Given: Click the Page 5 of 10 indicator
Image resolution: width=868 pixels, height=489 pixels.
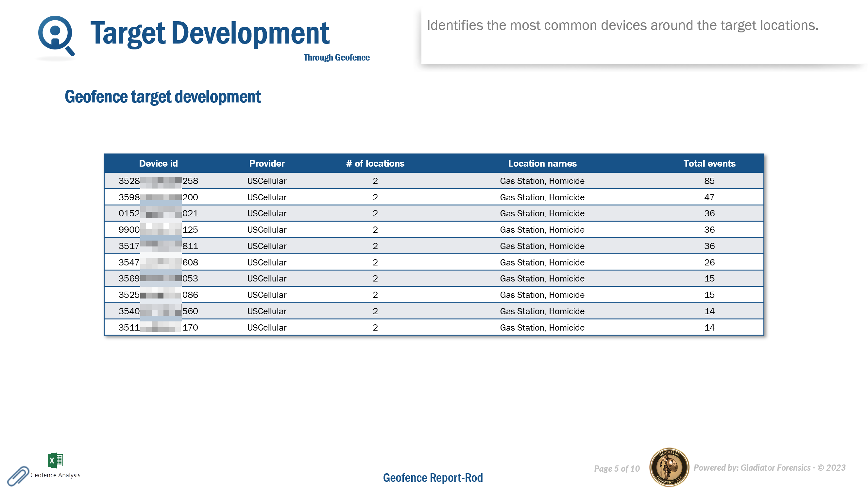Looking at the screenshot, I should click(617, 469).
